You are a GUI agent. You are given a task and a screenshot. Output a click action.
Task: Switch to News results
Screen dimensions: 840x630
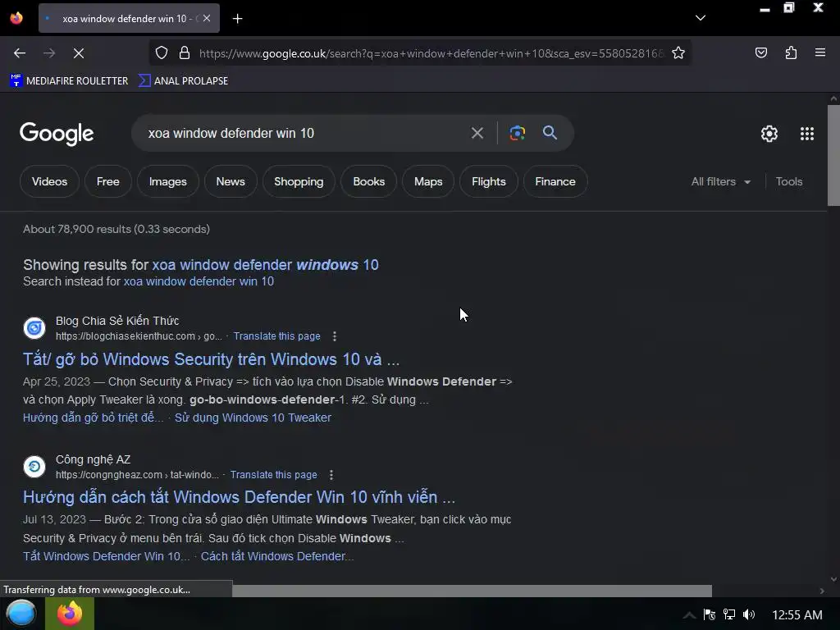point(231,181)
